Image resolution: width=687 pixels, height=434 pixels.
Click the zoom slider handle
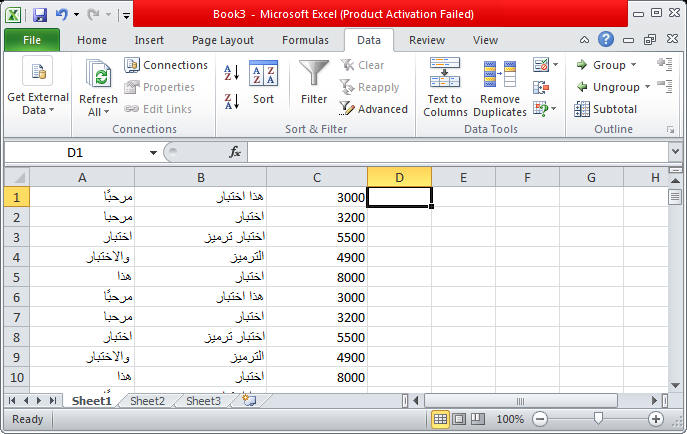tap(598, 418)
